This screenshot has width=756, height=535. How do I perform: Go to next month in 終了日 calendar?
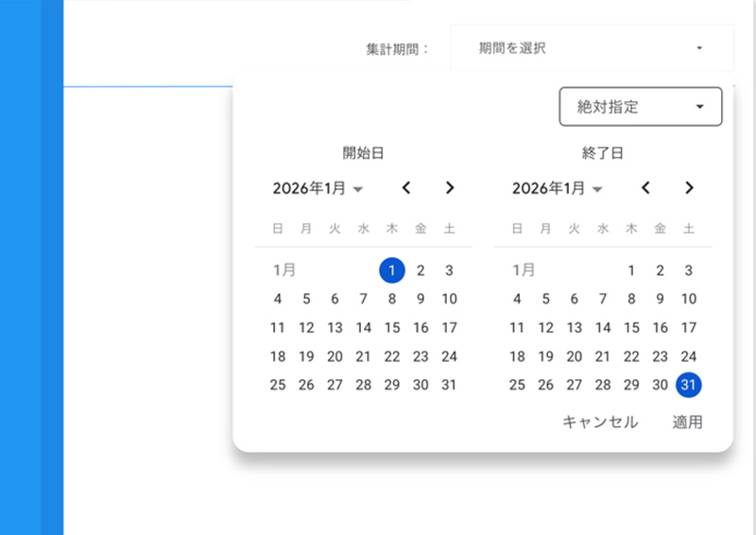(689, 188)
